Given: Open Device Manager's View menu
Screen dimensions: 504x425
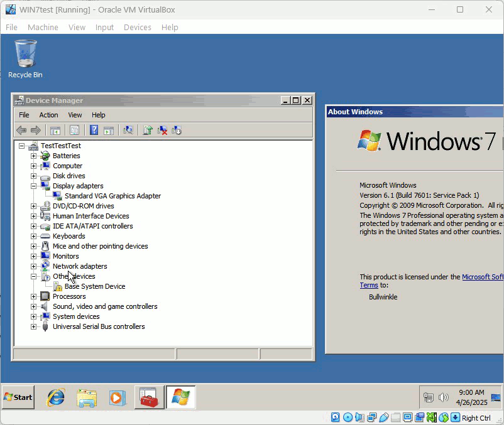Looking at the screenshot, I should click(x=75, y=115).
